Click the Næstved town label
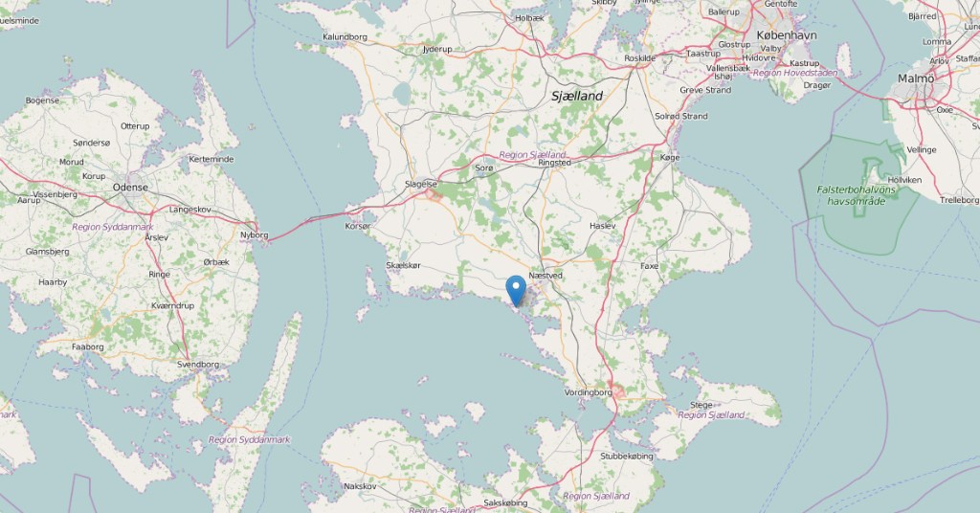This screenshot has width=980, height=513. [546, 276]
